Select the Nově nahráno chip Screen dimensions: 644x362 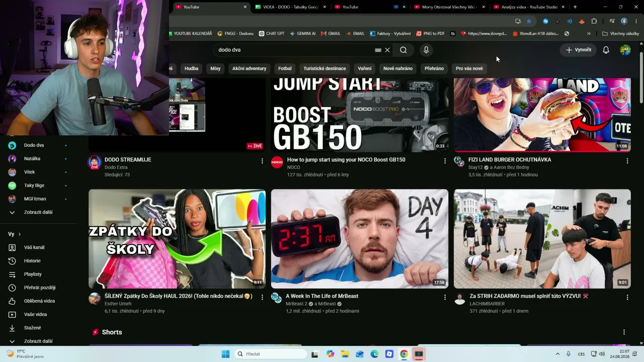pos(398,68)
